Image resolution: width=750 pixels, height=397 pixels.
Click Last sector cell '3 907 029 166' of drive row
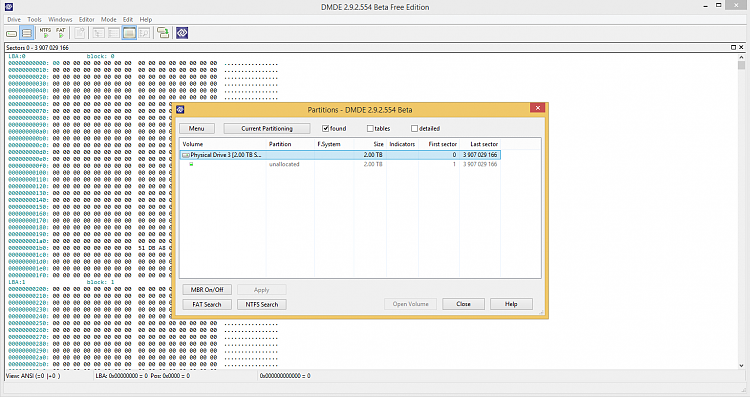(x=480, y=155)
